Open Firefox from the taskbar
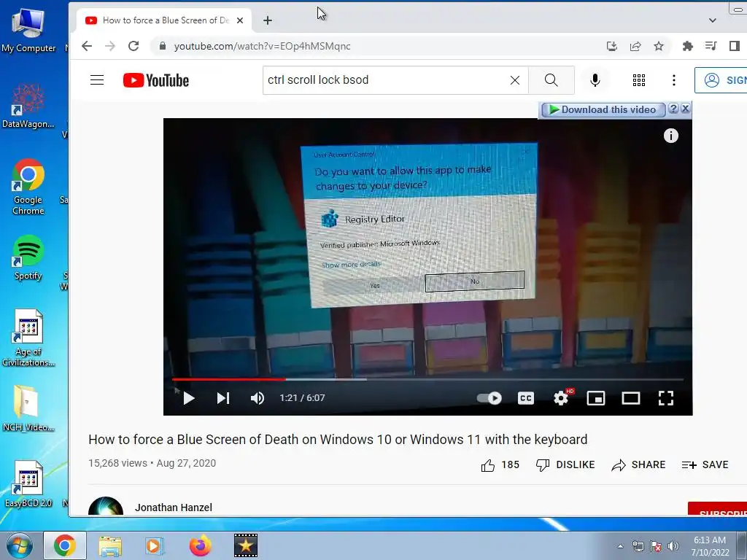The image size is (747, 560). coord(201,545)
